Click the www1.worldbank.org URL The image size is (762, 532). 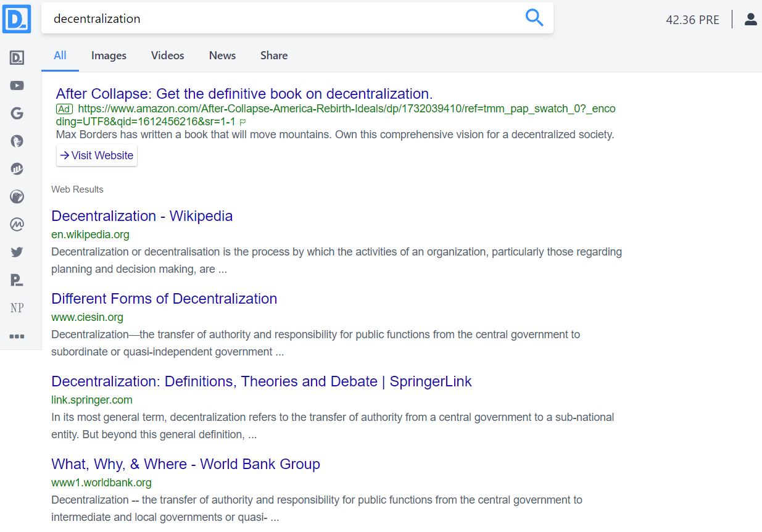101,483
